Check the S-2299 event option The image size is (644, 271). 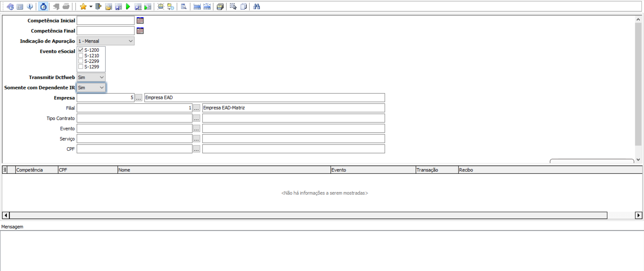(x=81, y=61)
